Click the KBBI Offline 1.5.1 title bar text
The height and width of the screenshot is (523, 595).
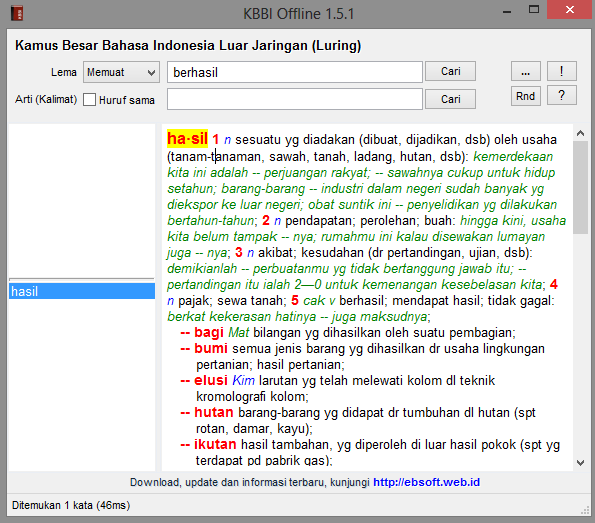(x=299, y=14)
